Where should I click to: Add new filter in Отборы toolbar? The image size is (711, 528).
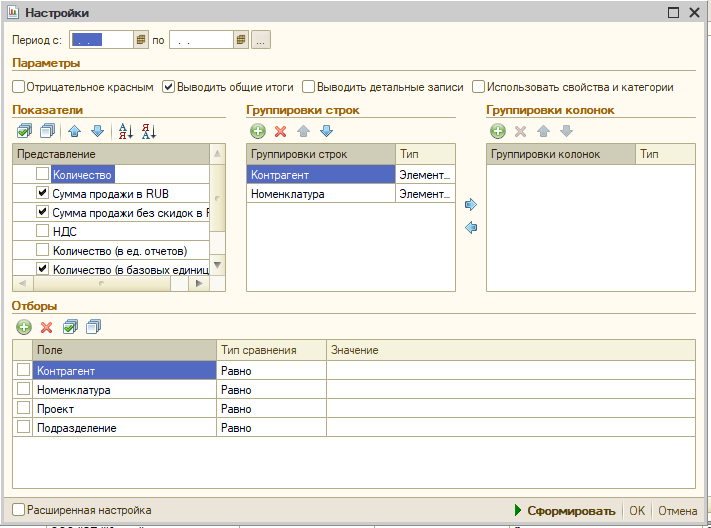24,327
